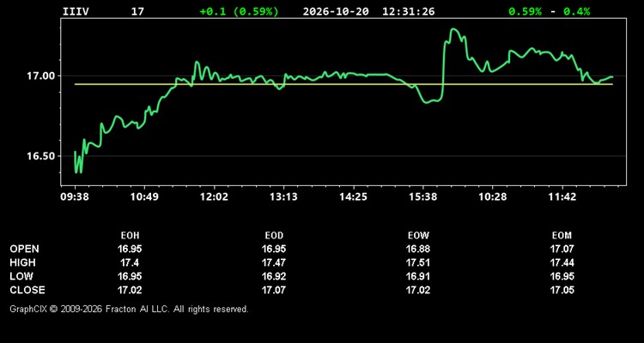Click the 15:38 time axis label

[x=423, y=197]
